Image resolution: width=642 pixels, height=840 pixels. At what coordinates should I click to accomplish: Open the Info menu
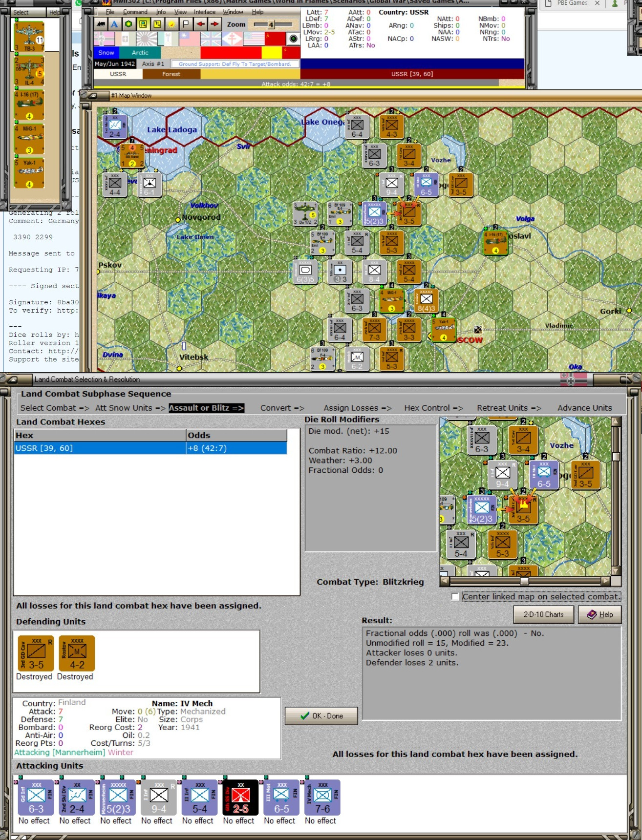click(x=161, y=12)
